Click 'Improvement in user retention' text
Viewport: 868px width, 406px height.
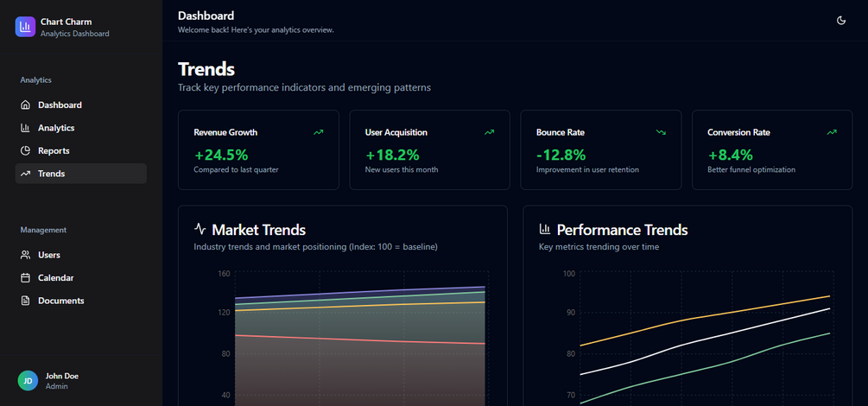[587, 169]
